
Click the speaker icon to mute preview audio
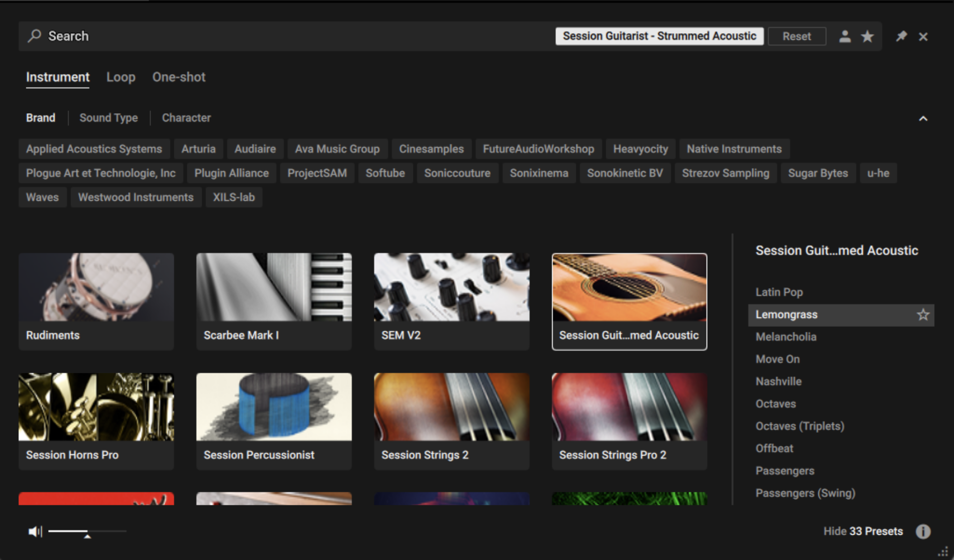pos(35,531)
